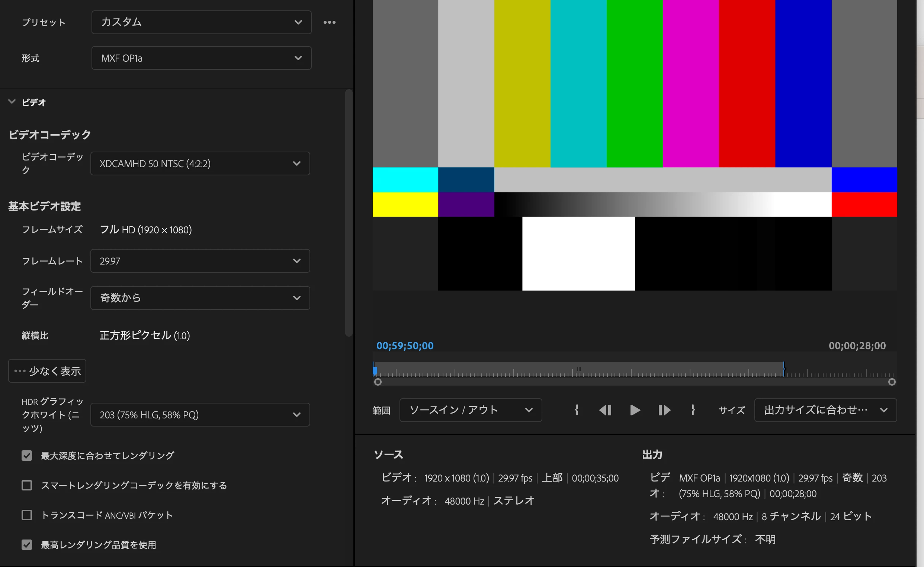Collapse the ビデオ section chevron
Screen dimensions: 924x567
coord(12,102)
